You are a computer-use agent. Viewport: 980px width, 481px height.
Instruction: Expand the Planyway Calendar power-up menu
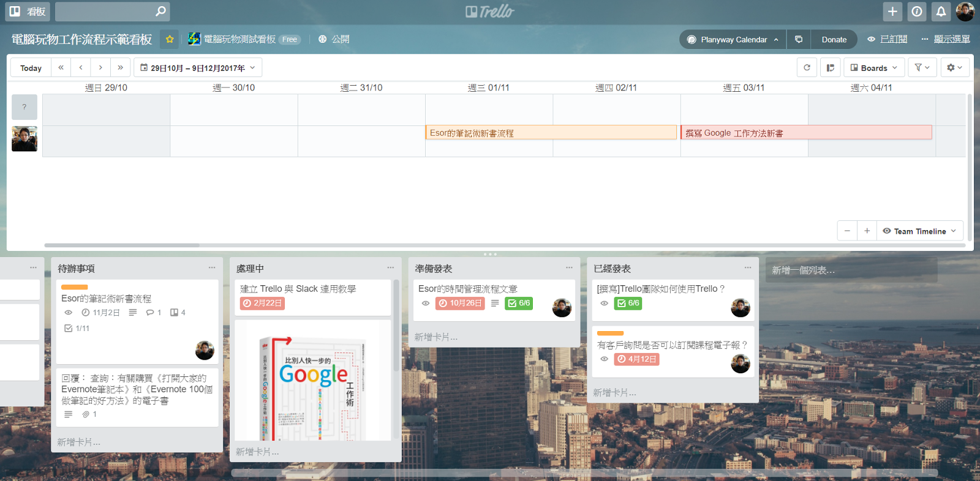[733, 39]
